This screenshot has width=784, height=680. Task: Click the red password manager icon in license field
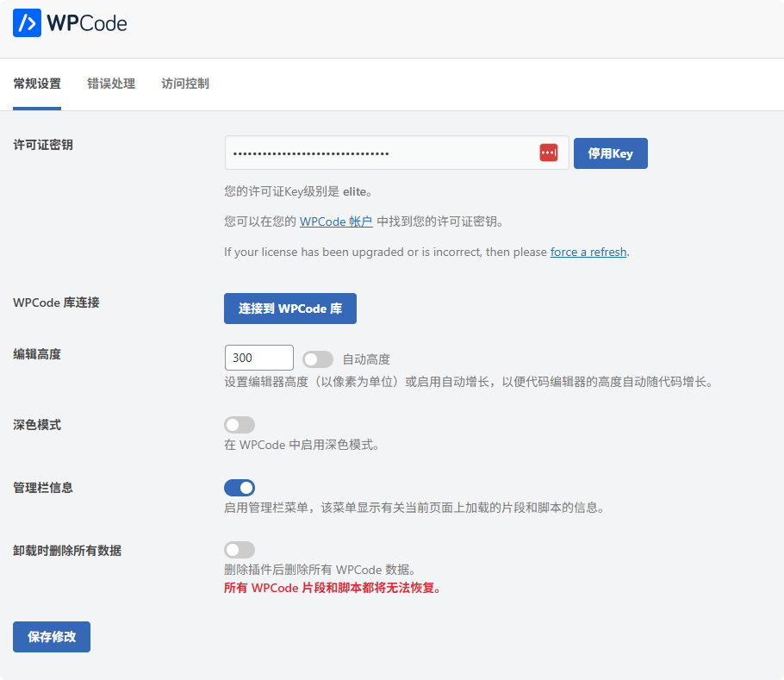[549, 153]
